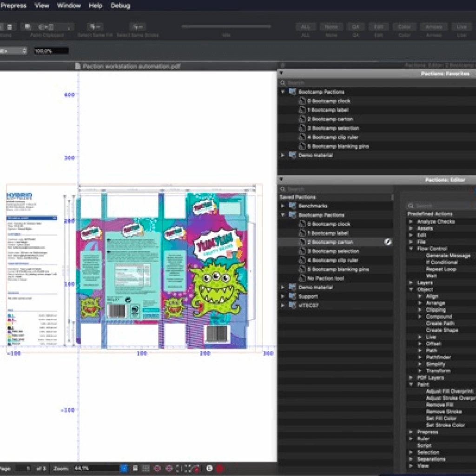
Task: Click the Bootcamp Pactions folder icon in Favorites
Action: point(292,92)
